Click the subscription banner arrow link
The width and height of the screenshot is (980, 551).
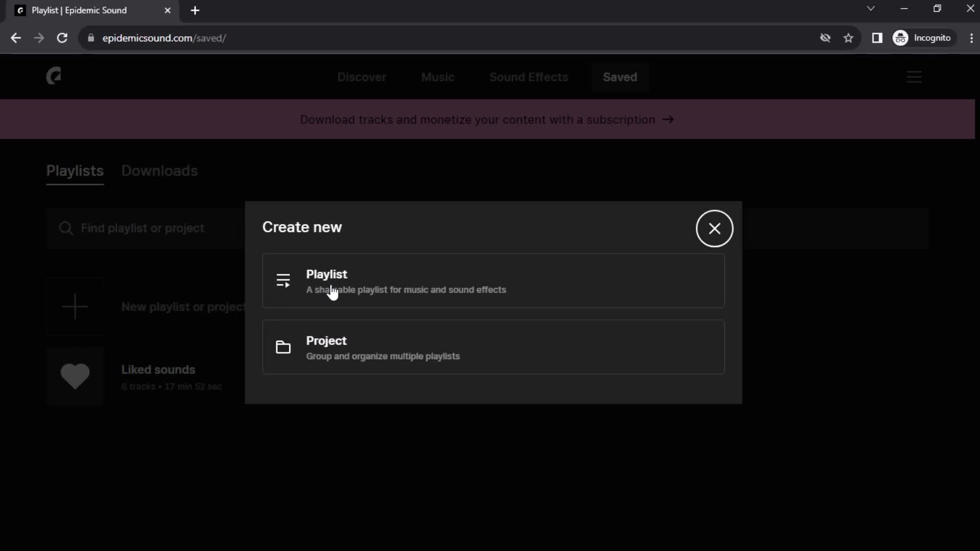pyautogui.click(x=669, y=119)
